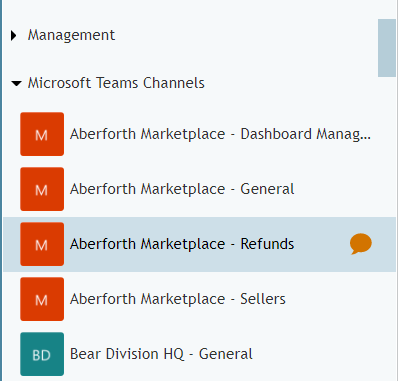Expand the Management group arrow
The image size is (400, 381).
(x=13, y=35)
